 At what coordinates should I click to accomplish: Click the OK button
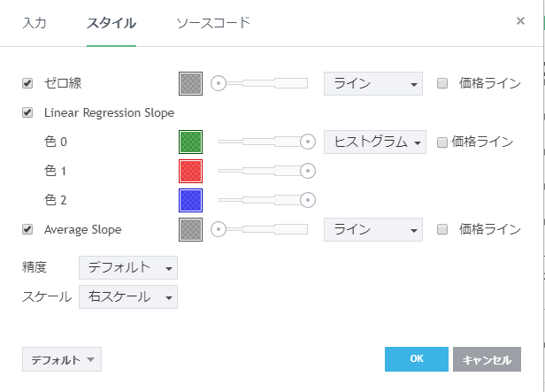(x=416, y=358)
